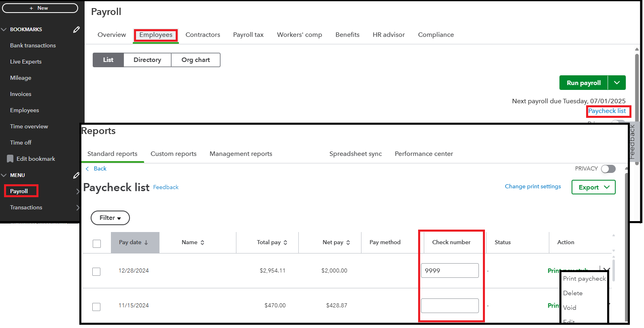Switch to the Workers' comp tab
Viewport: 644px width, 328px height.
coord(300,35)
